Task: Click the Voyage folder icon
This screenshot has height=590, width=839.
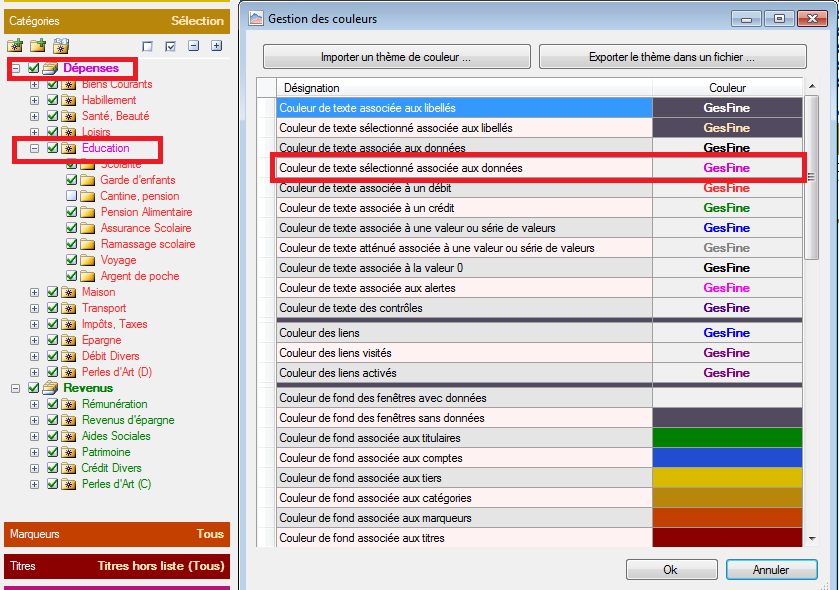Action: click(x=88, y=260)
